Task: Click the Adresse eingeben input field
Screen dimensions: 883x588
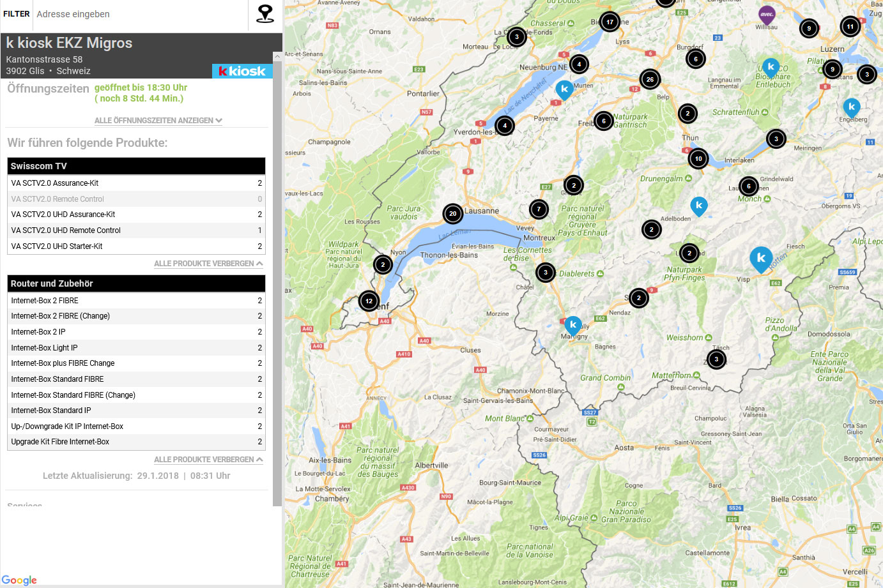Action: point(141,14)
